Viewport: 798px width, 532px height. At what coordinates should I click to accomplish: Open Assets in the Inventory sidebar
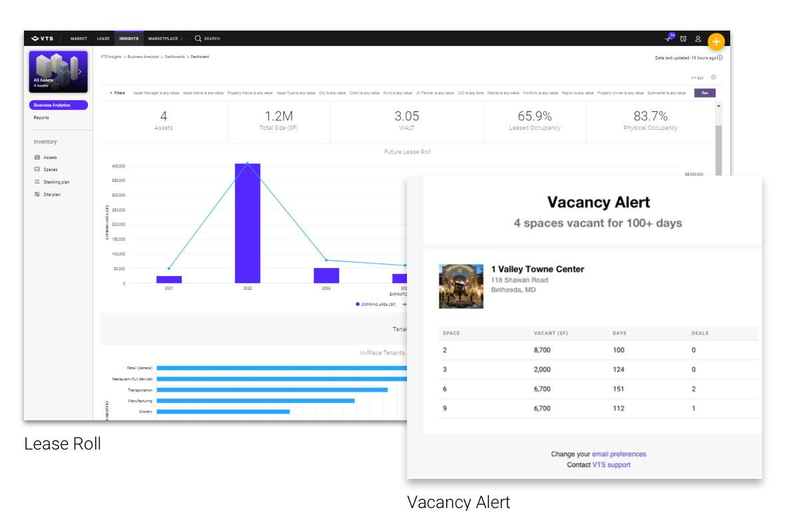click(50, 158)
